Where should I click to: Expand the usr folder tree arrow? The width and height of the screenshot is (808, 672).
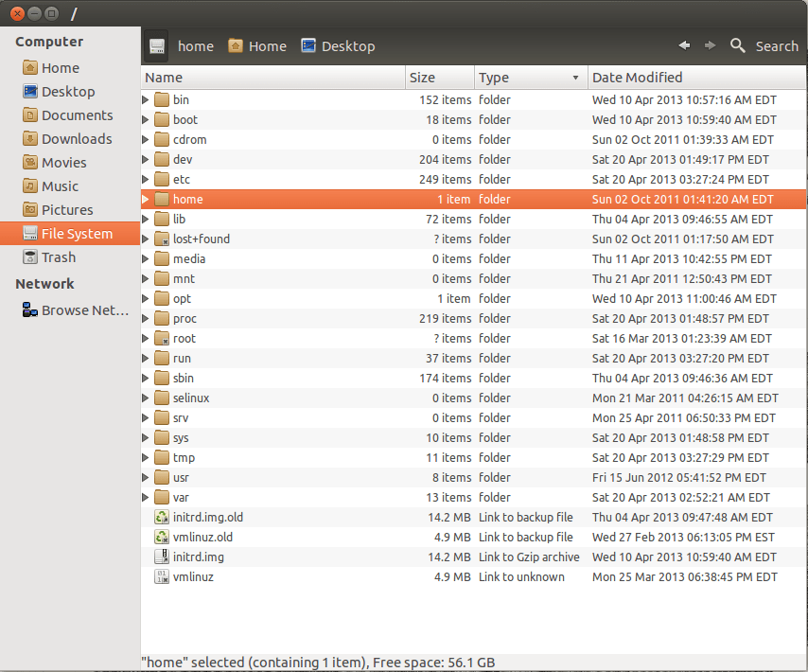(145, 477)
